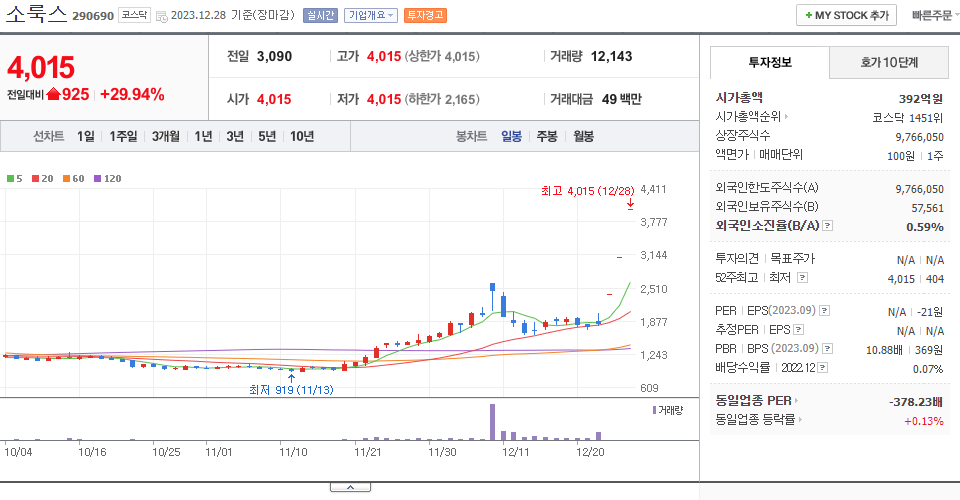The width and height of the screenshot is (960, 500).
Task: Click the orange 60-day moving average legend swatch
Action: pos(66,179)
